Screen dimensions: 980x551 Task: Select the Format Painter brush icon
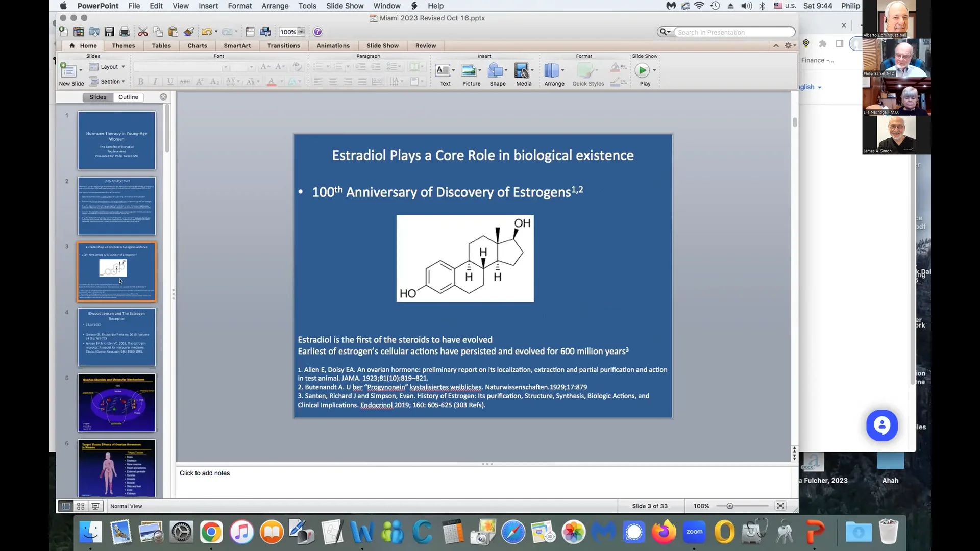click(x=189, y=32)
